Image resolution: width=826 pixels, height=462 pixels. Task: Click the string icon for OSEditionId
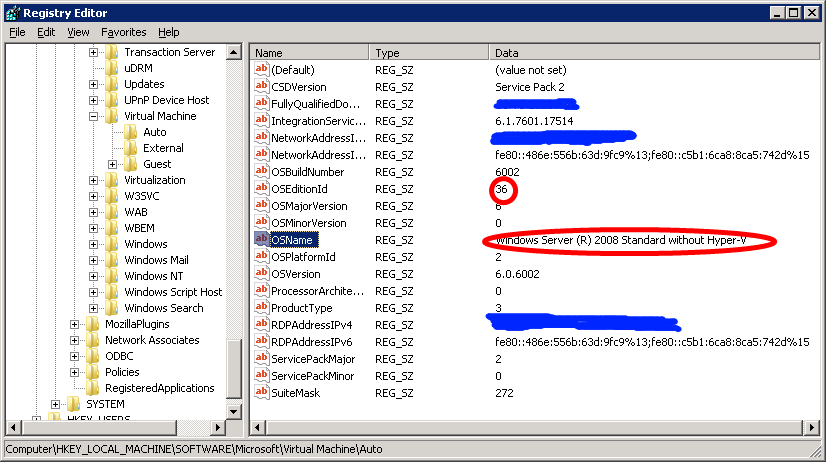(261, 188)
